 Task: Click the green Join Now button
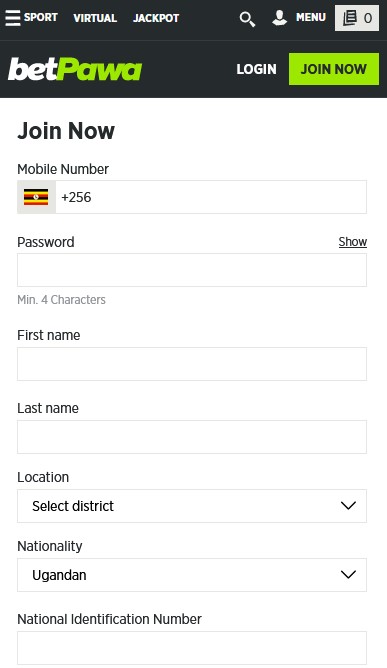(334, 69)
